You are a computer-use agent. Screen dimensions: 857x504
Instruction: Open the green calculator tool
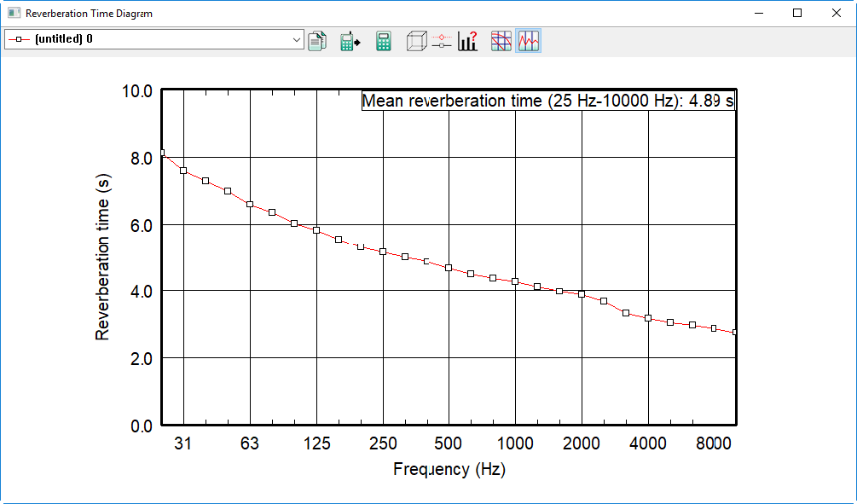tap(383, 41)
